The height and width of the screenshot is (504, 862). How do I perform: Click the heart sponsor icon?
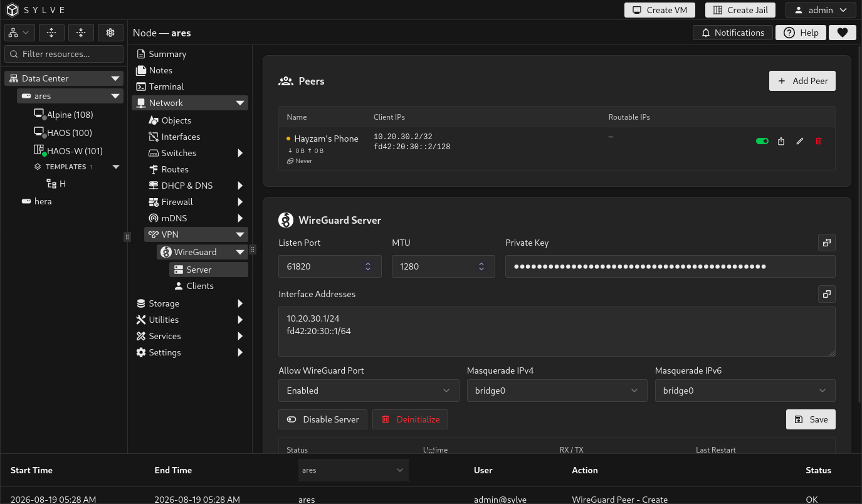coord(842,33)
